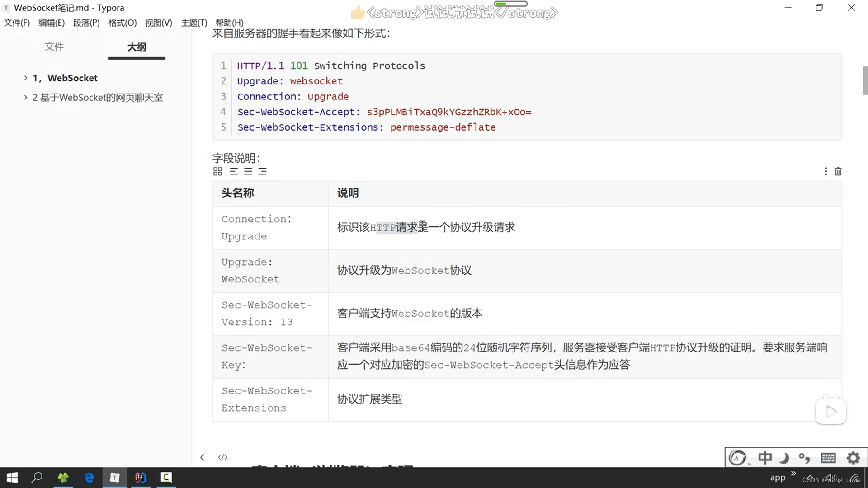Toggle the on-screen keyboard in the IME bar
This screenshot has width=868, height=488.
click(828, 457)
